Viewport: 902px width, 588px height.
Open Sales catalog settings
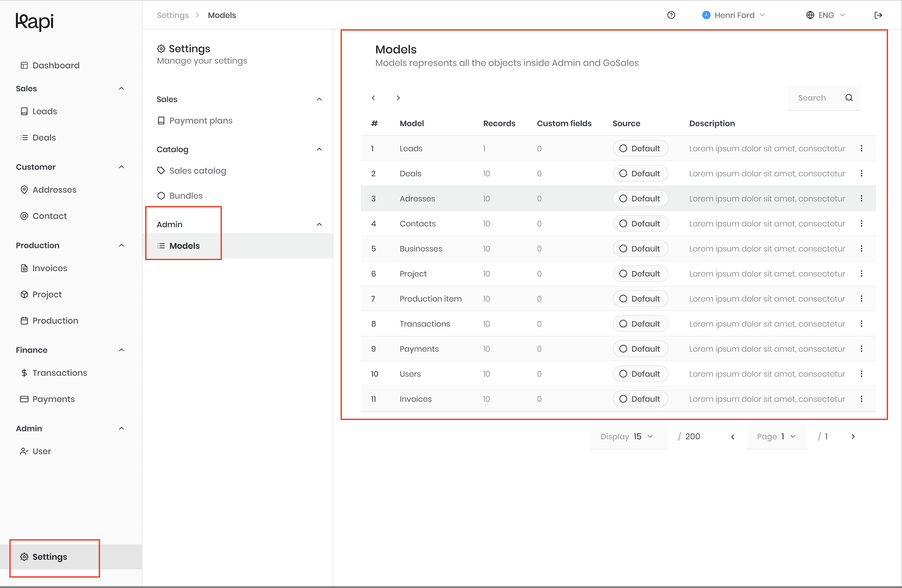(x=191, y=170)
